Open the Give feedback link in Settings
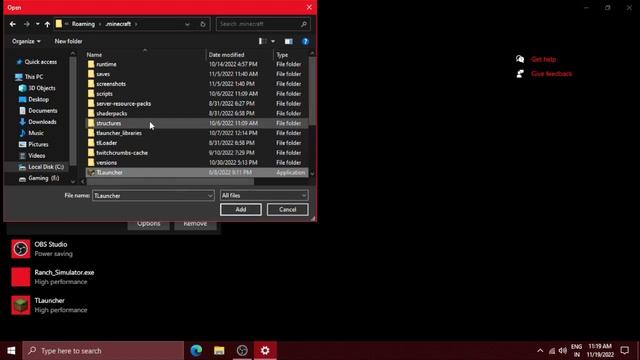640x360 pixels. tap(551, 74)
